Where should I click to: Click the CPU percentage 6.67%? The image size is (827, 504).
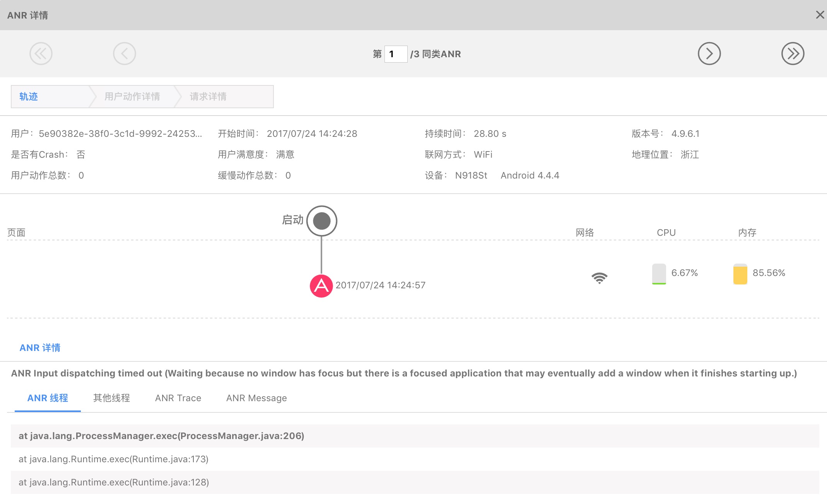[x=685, y=273]
